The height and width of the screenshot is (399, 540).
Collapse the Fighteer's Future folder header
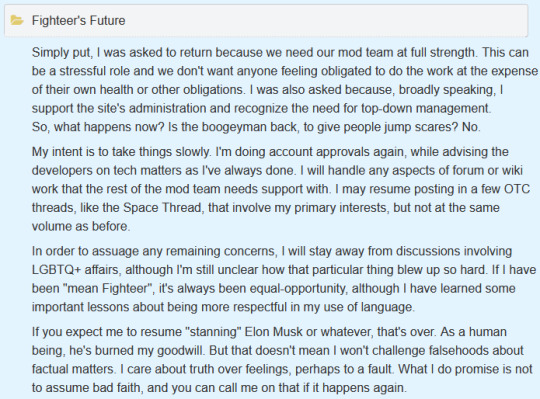pos(266,20)
